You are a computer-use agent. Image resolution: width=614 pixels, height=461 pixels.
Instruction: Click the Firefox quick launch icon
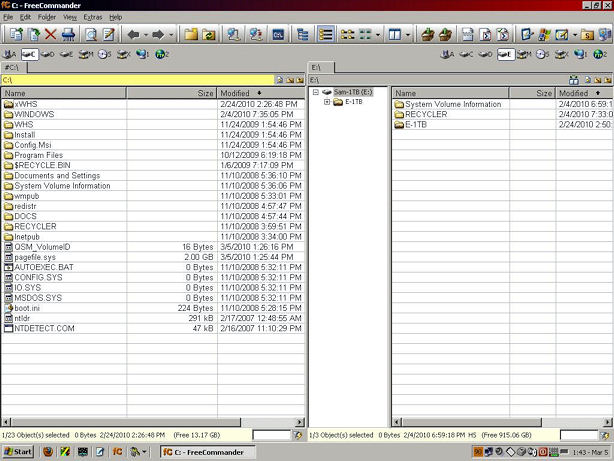point(48,452)
